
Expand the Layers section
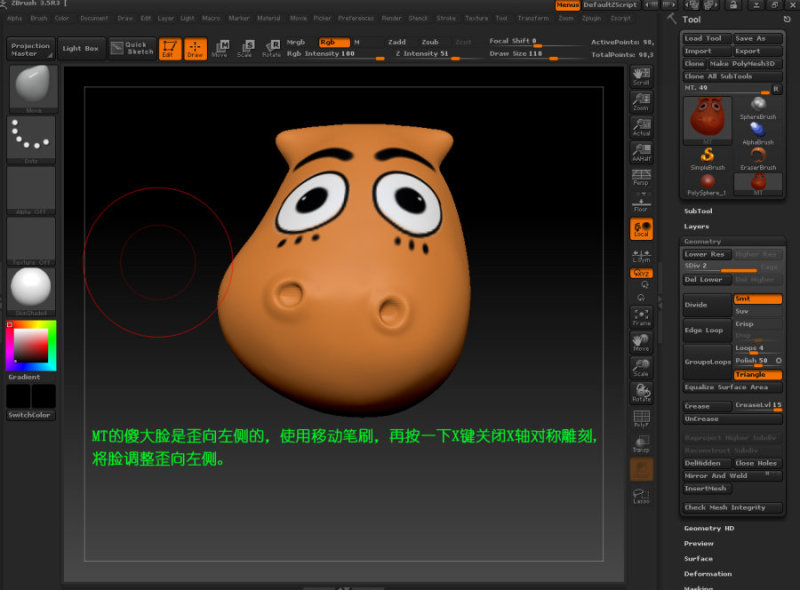click(696, 226)
